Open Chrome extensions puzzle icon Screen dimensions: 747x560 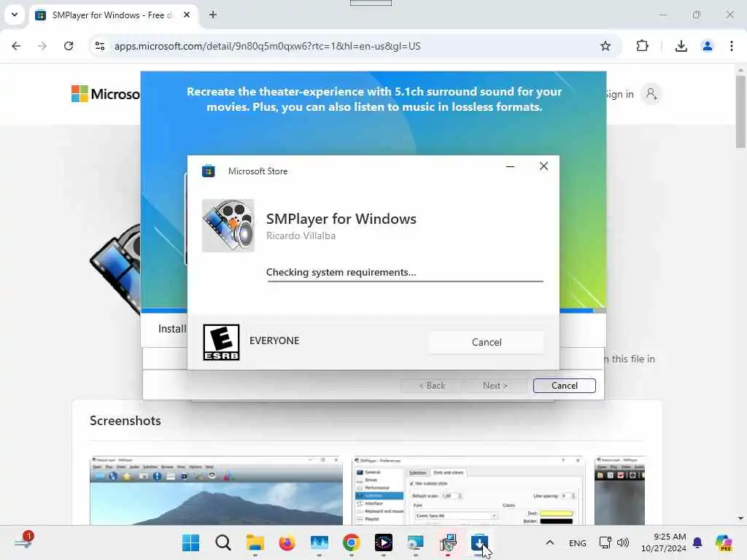click(642, 46)
